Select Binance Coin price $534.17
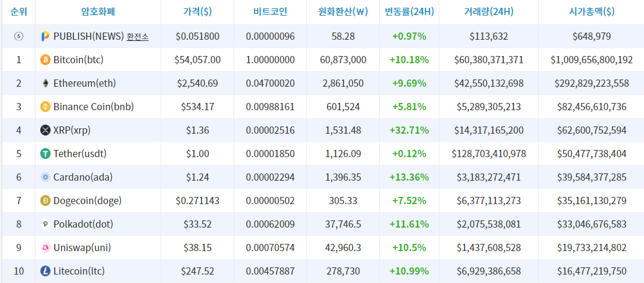Viewport: 644px width, 283px height. (197, 107)
